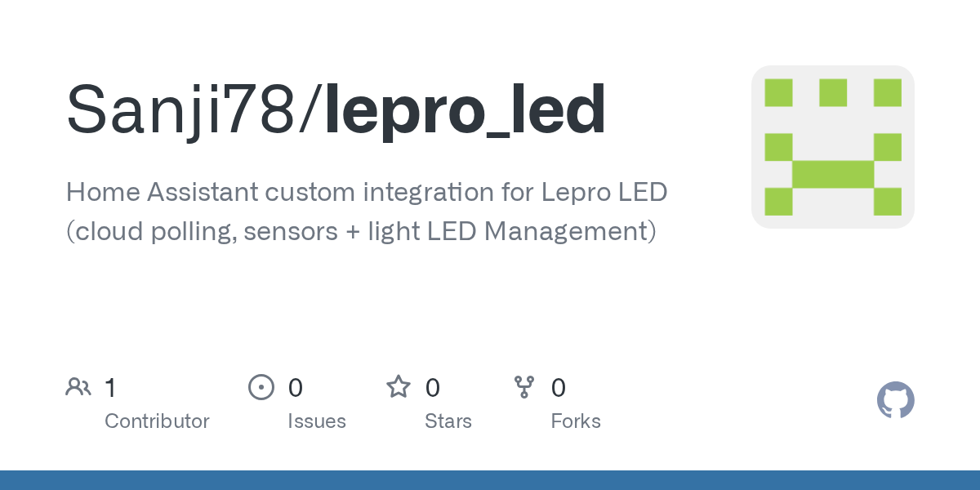Image resolution: width=980 pixels, height=490 pixels.
Task: Click the Issues circle-dot icon
Action: [x=261, y=387]
